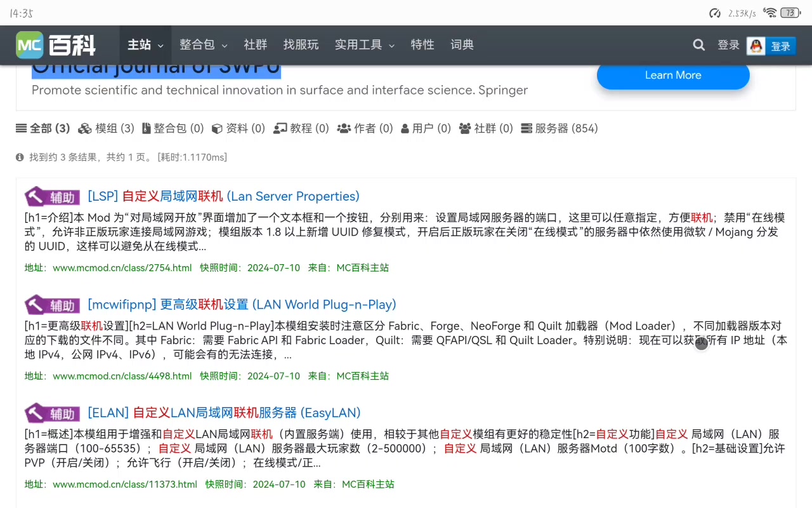Click 辅助 badge beside LSP result
The height and width of the screenshot is (508, 812).
point(53,197)
